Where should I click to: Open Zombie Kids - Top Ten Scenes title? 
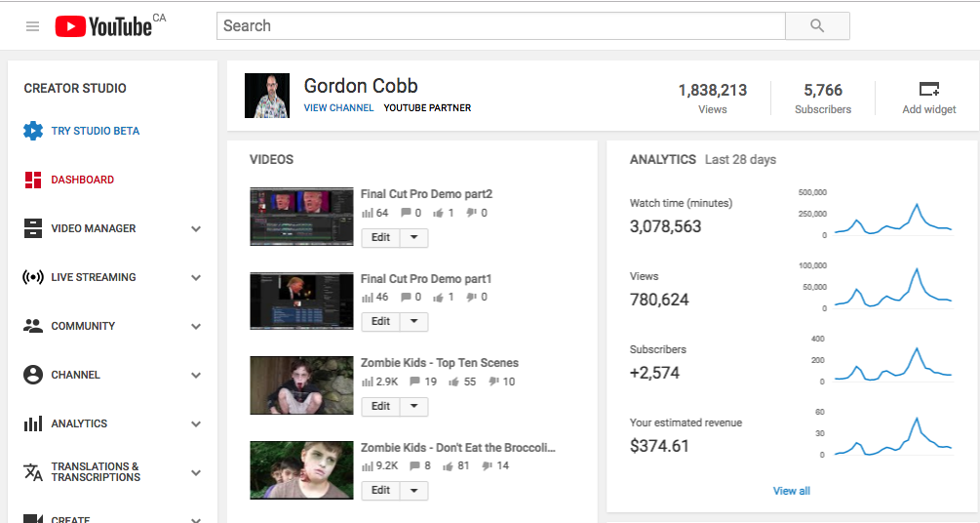[x=440, y=363]
